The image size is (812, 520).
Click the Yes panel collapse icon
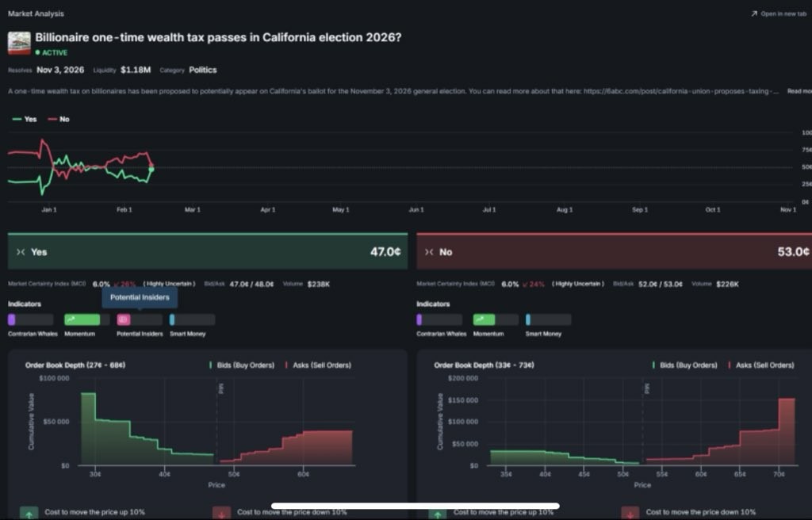click(x=20, y=252)
